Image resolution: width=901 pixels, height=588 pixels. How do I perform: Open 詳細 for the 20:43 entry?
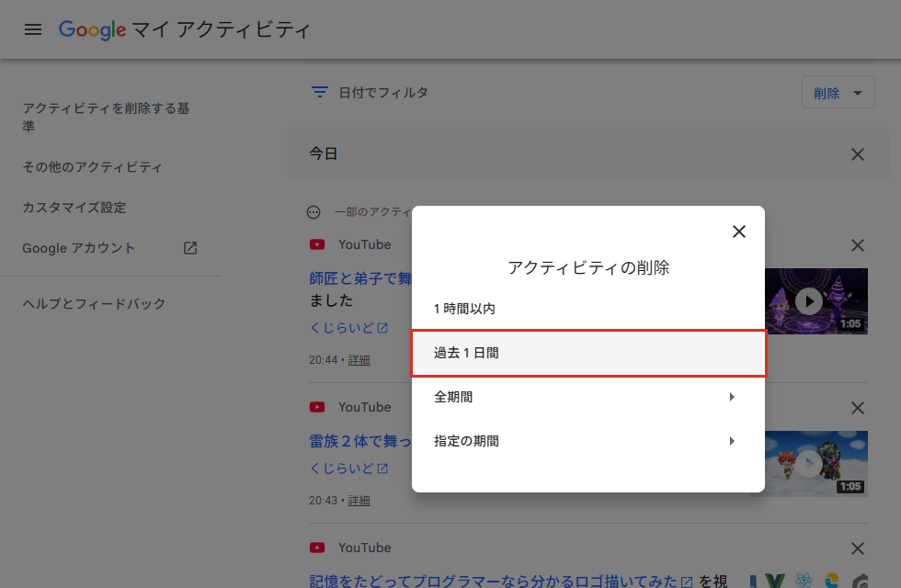click(359, 501)
